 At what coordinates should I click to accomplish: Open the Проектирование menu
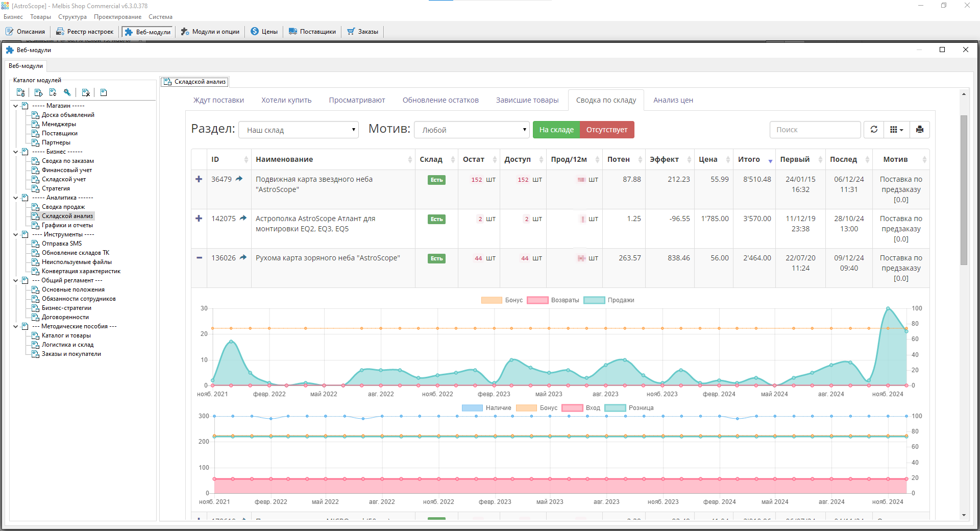(x=117, y=17)
